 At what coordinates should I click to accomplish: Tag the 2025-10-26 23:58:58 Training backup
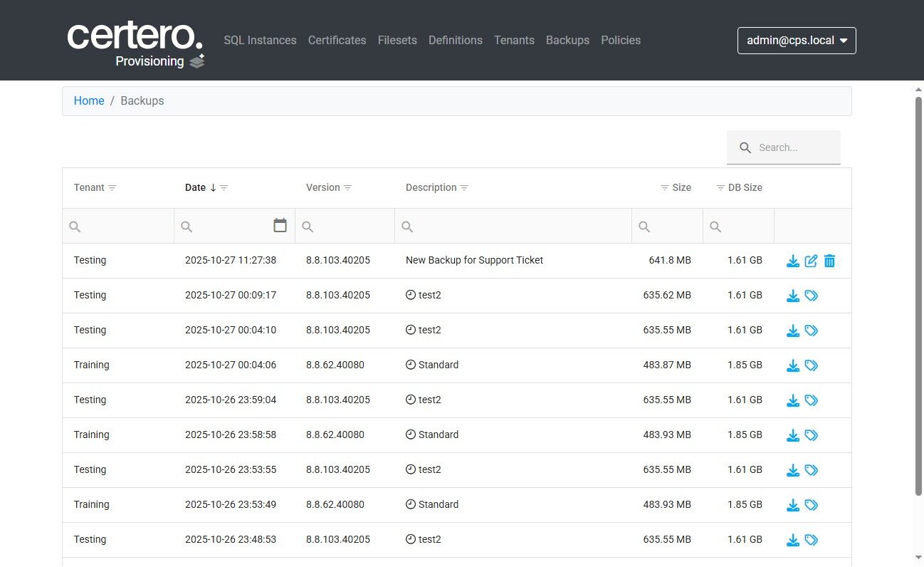click(x=811, y=435)
